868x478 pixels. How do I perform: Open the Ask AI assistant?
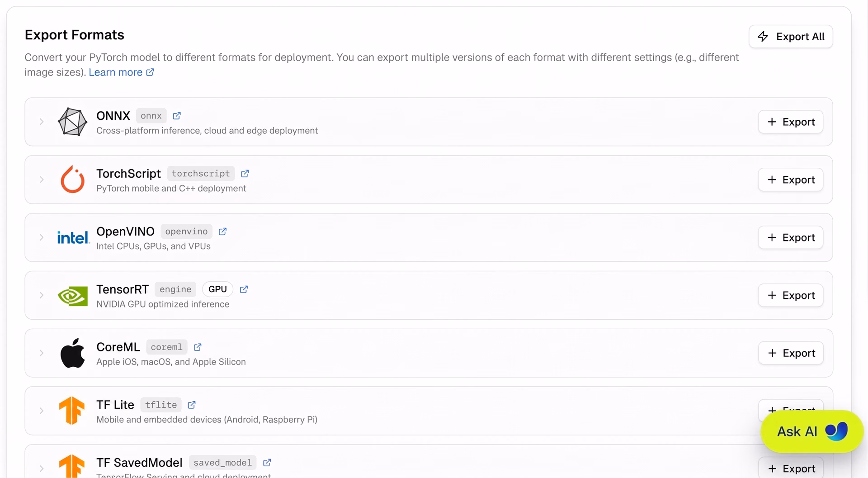pyautogui.click(x=812, y=431)
